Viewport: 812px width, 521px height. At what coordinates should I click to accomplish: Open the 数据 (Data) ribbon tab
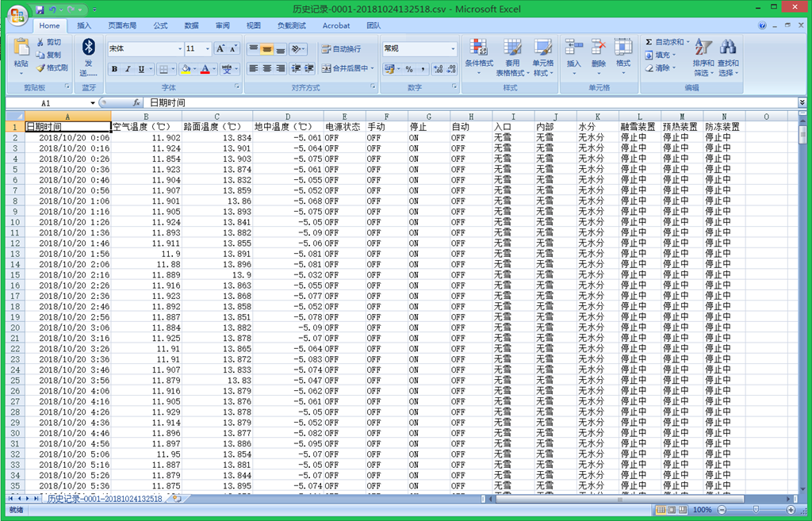pos(191,25)
